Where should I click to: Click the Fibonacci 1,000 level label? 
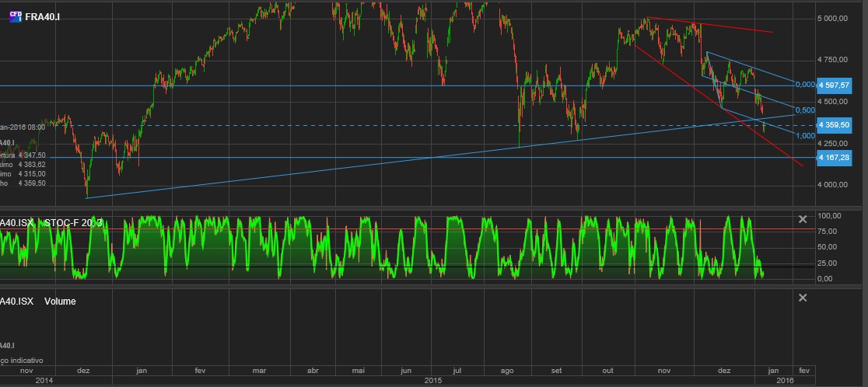[805, 135]
